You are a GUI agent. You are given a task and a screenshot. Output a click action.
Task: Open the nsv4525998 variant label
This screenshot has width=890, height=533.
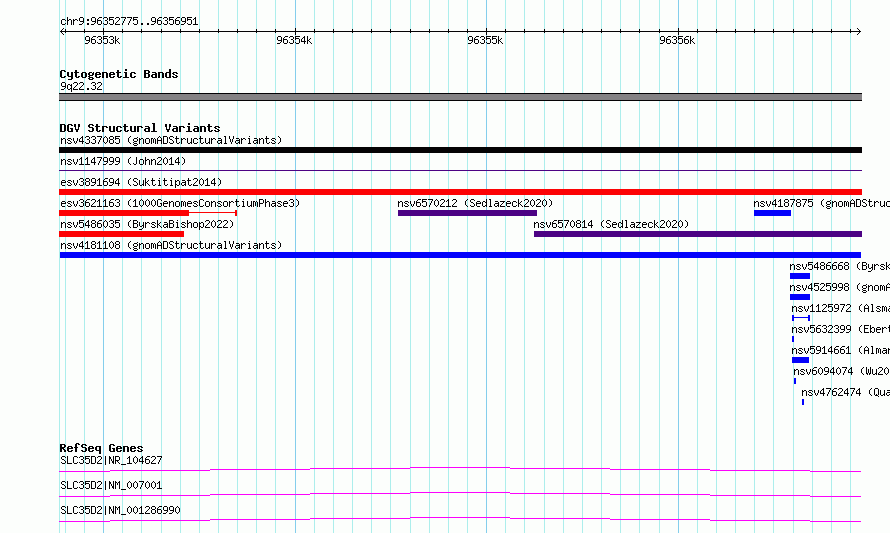(839, 287)
